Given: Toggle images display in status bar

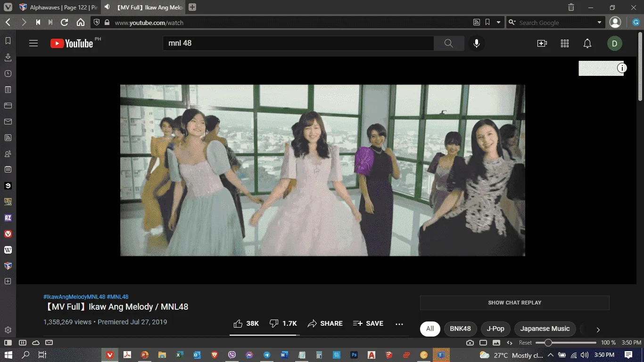Looking at the screenshot, I should point(496,343).
